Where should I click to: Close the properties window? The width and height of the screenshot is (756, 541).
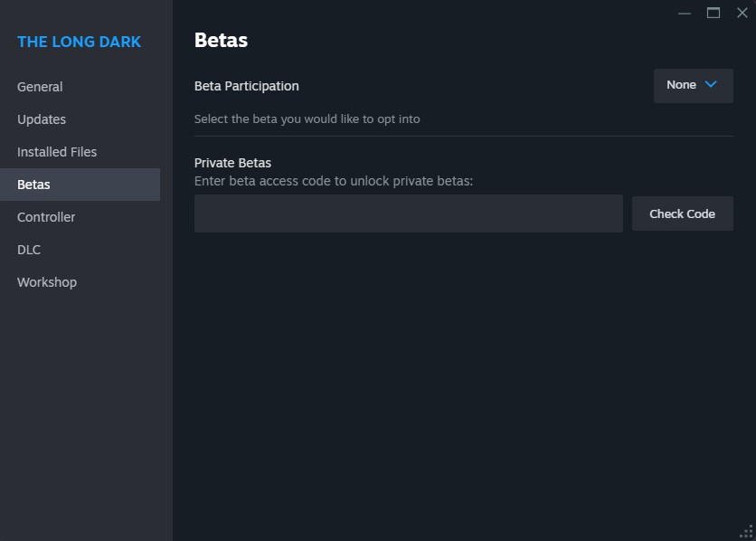pos(742,13)
